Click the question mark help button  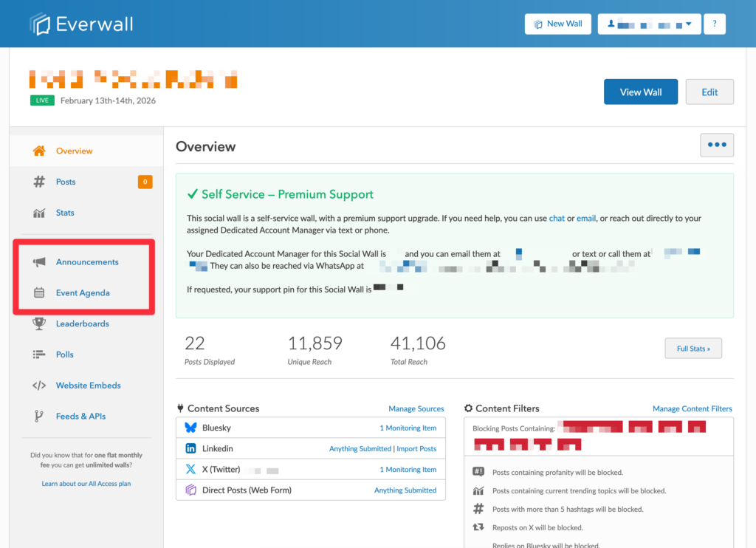click(714, 24)
